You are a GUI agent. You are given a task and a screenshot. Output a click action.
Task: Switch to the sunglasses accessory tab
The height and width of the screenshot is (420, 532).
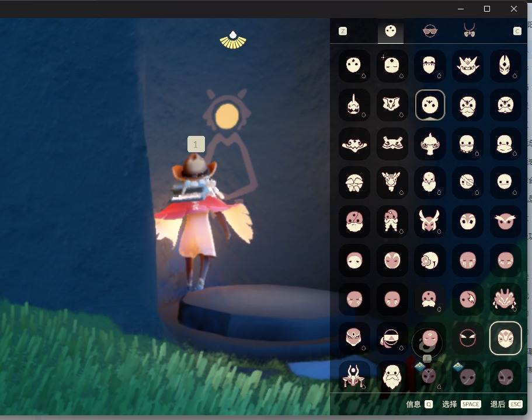[430, 31]
